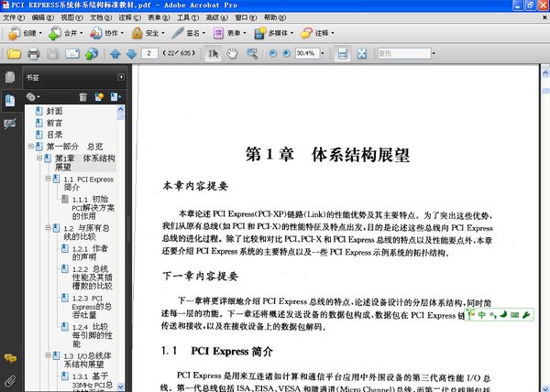This screenshot has width=550, height=392.
Task: Click expand current bookmark icon
Action: pyautogui.click(x=115, y=97)
